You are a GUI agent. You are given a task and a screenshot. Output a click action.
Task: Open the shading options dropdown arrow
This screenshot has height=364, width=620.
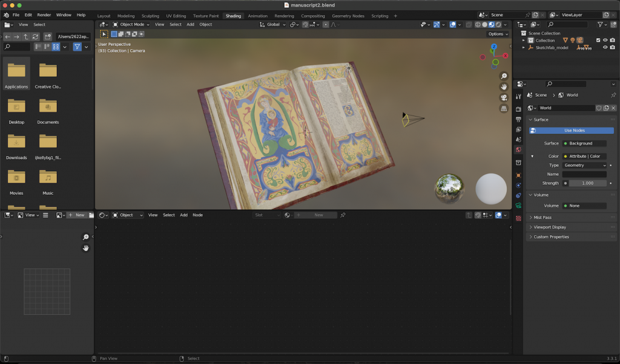tap(506, 24)
